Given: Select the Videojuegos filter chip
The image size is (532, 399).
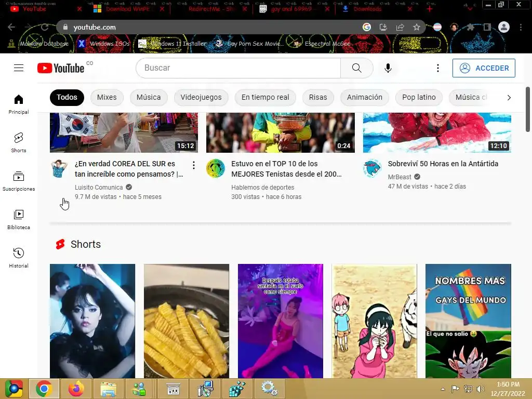Looking at the screenshot, I should pos(201,97).
